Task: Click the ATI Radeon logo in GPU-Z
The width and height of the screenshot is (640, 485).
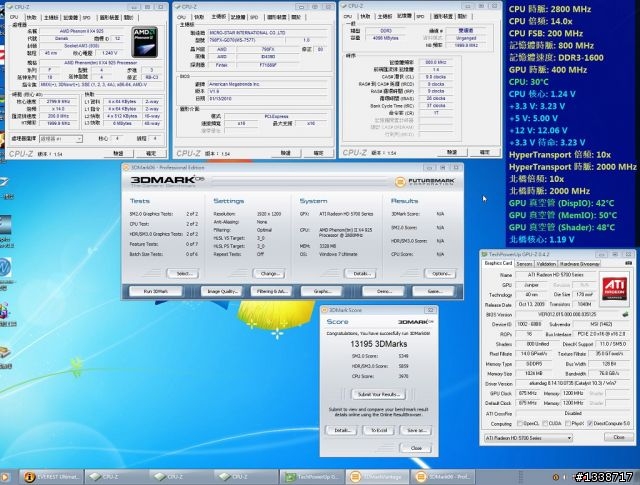Action: click(x=614, y=287)
